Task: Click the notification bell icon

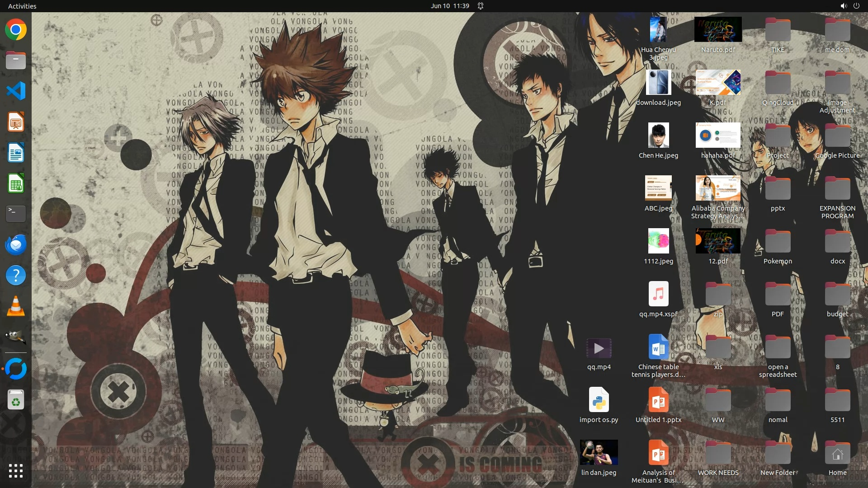Action: coord(481,6)
